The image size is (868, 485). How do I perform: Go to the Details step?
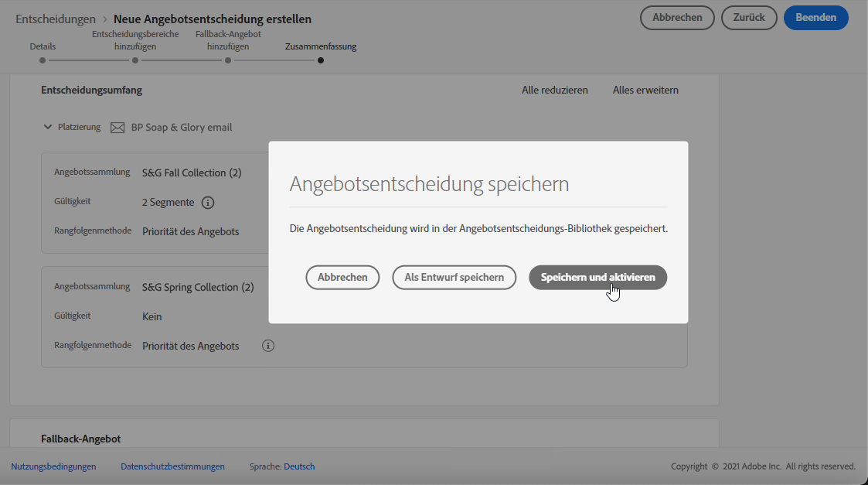tap(43, 46)
